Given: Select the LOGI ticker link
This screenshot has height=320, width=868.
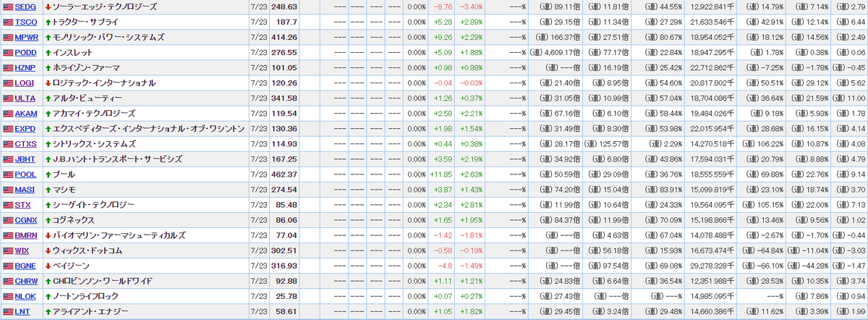Looking at the screenshot, I should (25, 83).
